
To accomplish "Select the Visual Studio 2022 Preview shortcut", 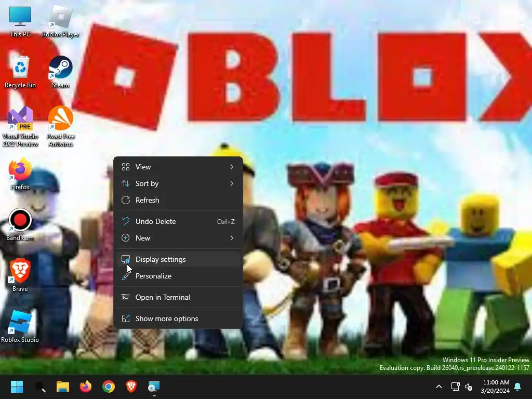I will coord(20,127).
